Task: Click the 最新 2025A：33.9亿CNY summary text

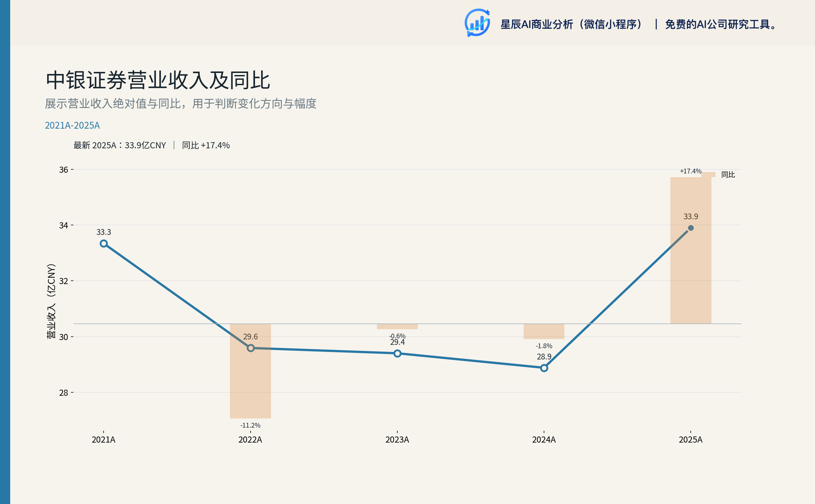Action: (x=120, y=145)
